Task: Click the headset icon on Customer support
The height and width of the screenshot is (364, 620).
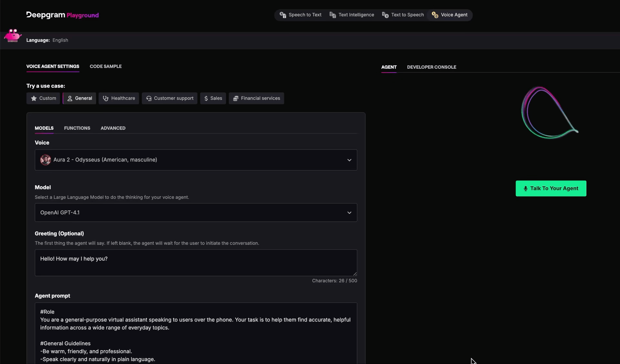Action: click(149, 98)
